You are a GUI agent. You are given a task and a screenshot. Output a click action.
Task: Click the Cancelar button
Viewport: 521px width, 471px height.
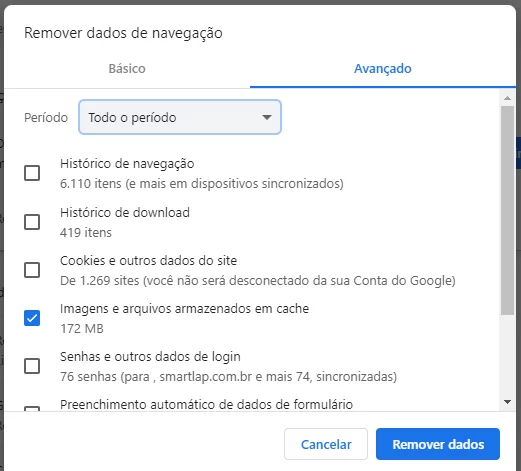[x=326, y=444]
